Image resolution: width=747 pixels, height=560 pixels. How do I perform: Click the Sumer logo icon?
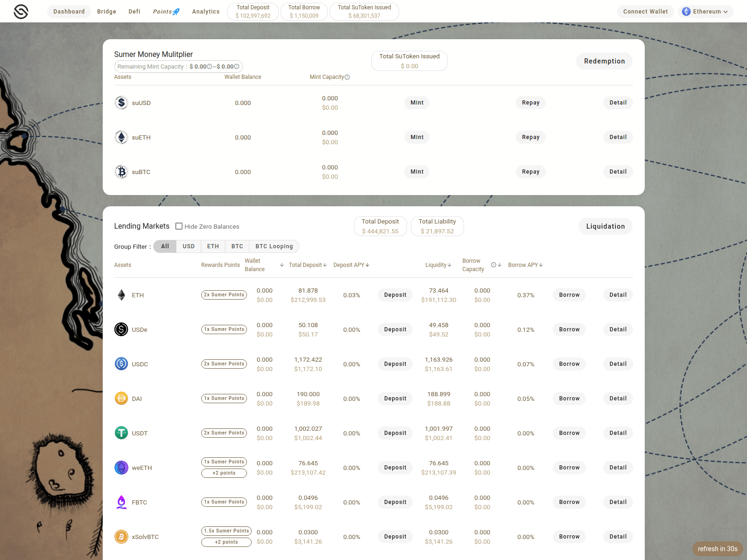21,11
